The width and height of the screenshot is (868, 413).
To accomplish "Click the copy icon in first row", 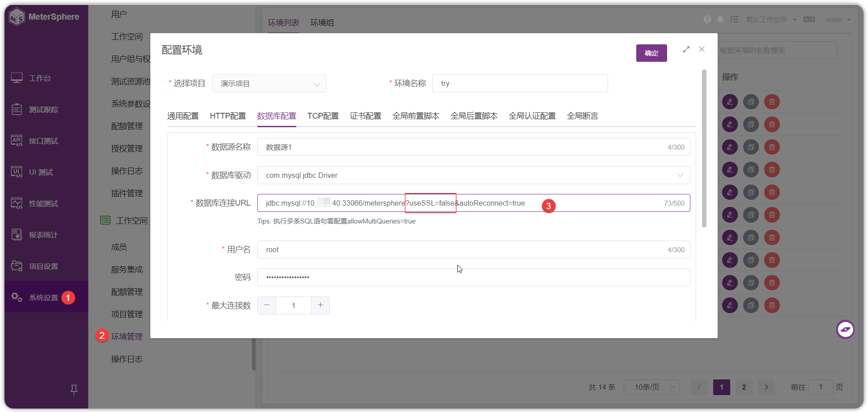I will 751,102.
